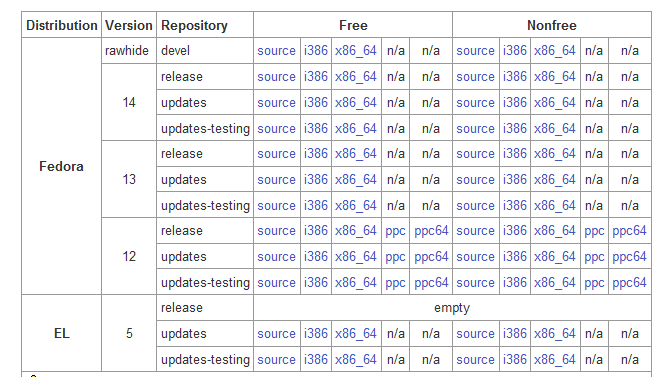Click Free source link in EL 5 updates row

pyautogui.click(x=276, y=333)
